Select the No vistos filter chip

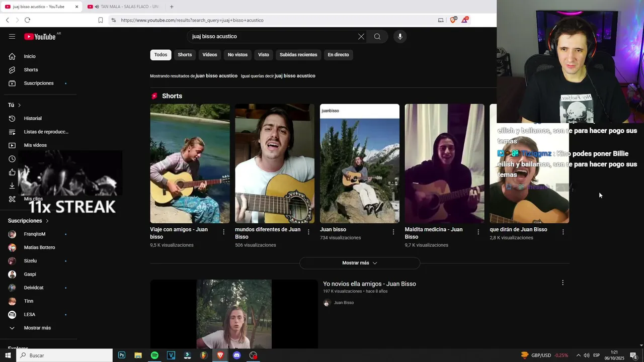(x=237, y=55)
